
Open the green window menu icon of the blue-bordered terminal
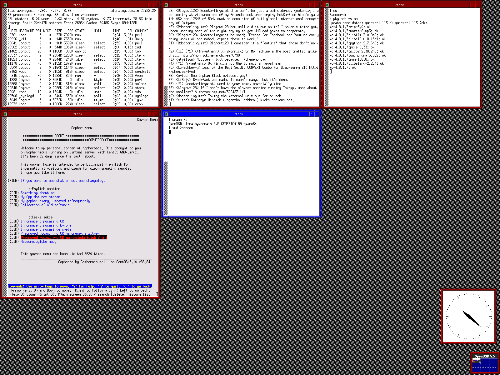[x=166, y=114]
